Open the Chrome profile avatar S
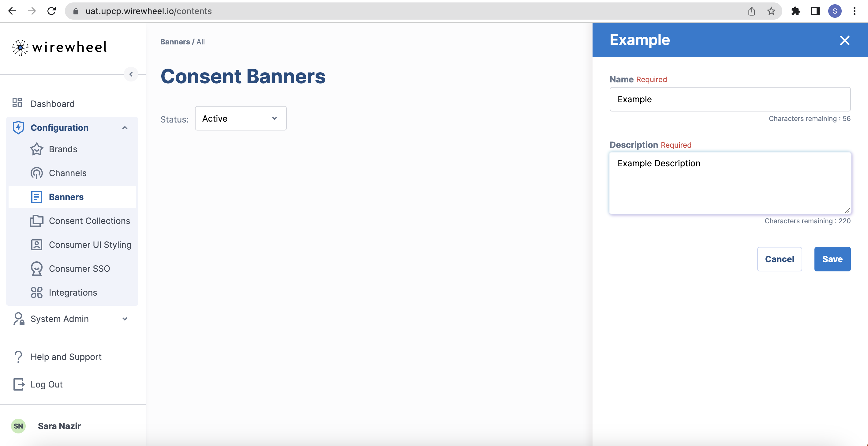 point(835,11)
